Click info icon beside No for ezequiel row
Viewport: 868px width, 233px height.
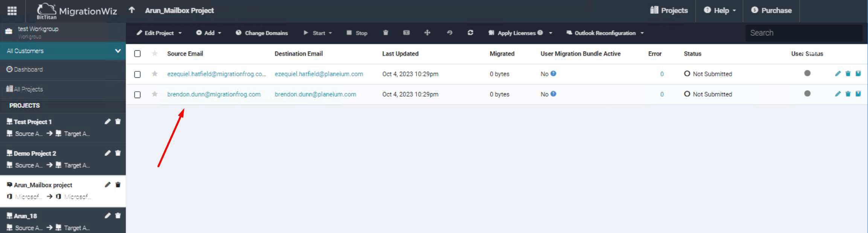553,73
